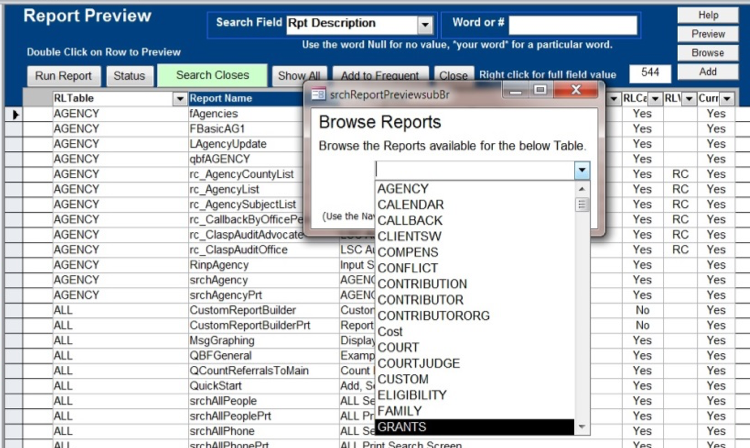Select ELIGIBILITY from the dropdown list

point(414,395)
